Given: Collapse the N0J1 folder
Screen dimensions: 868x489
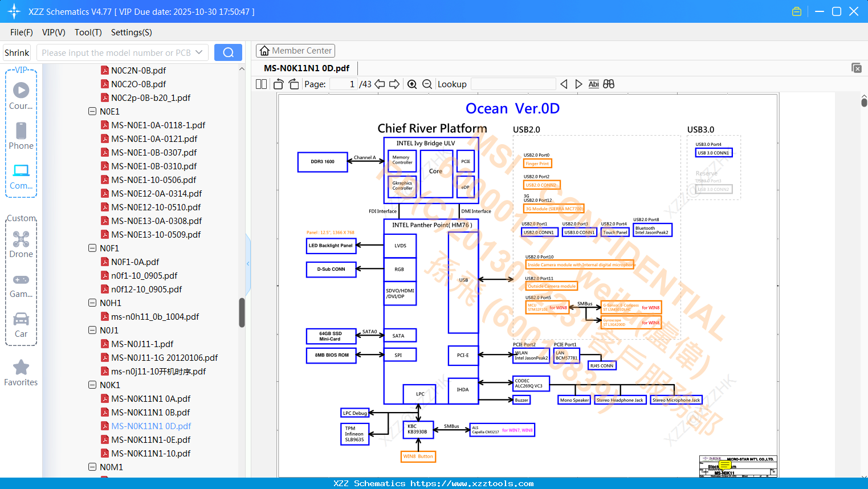Looking at the screenshot, I should [x=92, y=331].
